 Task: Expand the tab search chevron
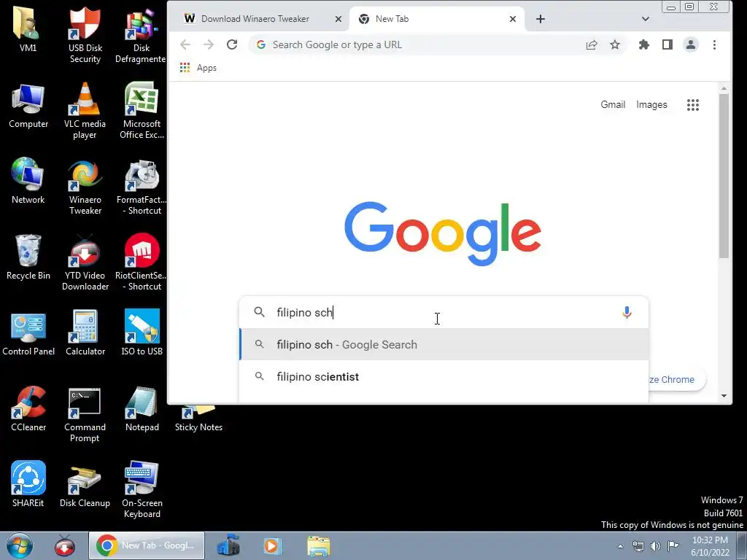pos(646,19)
